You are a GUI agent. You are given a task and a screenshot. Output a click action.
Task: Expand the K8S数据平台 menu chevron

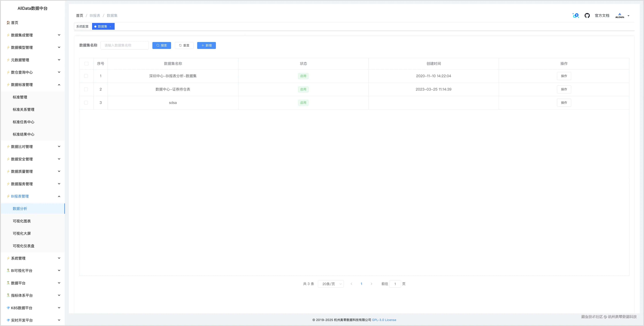tap(59, 308)
